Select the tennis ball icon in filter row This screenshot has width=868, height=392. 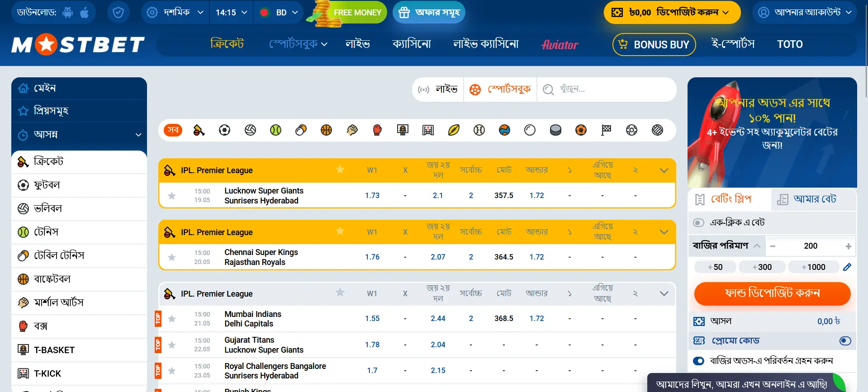tap(275, 130)
